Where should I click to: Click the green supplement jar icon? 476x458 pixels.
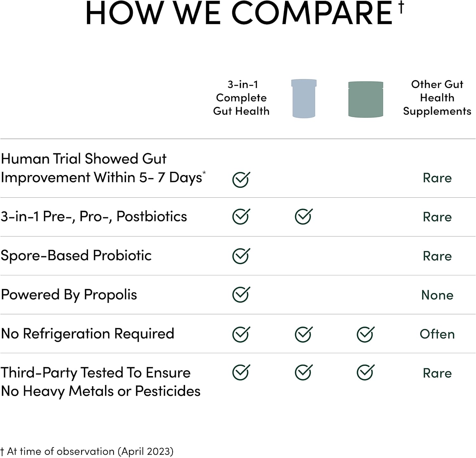(366, 99)
